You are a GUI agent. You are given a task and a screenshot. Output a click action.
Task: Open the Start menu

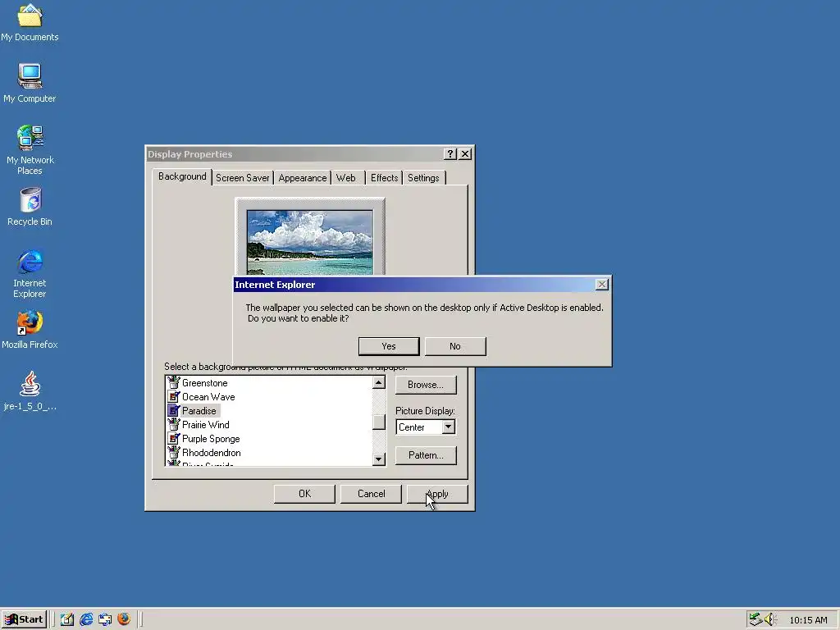pos(24,619)
